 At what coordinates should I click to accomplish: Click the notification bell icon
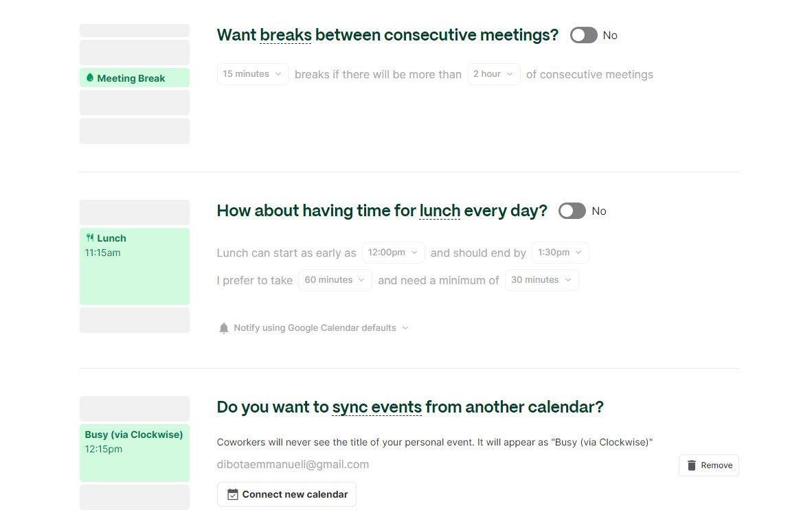pos(223,328)
